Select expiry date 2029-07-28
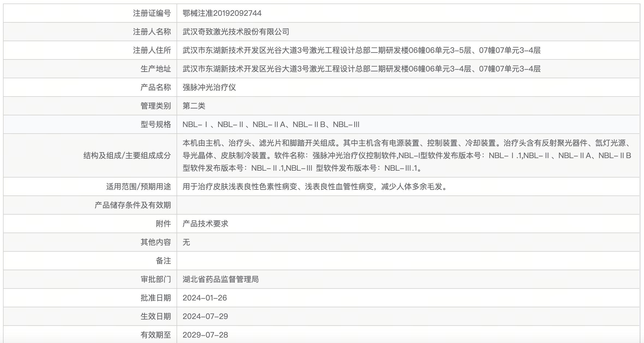 click(x=205, y=335)
